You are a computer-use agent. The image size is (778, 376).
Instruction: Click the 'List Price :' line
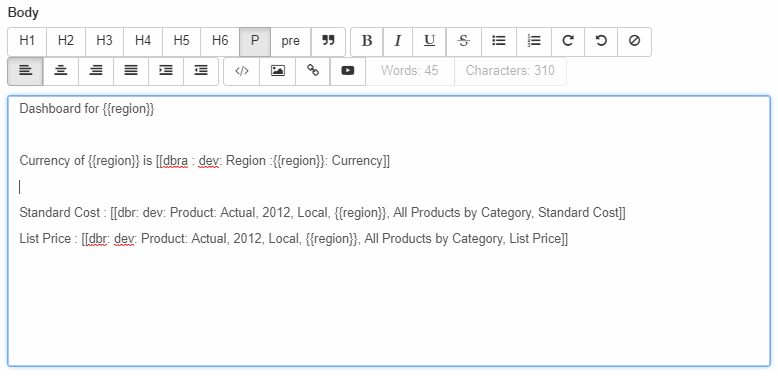(294, 239)
